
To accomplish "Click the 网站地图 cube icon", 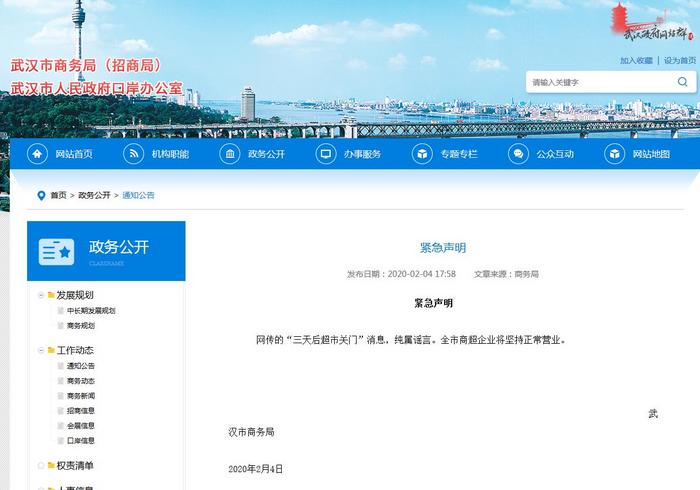I will [614, 154].
